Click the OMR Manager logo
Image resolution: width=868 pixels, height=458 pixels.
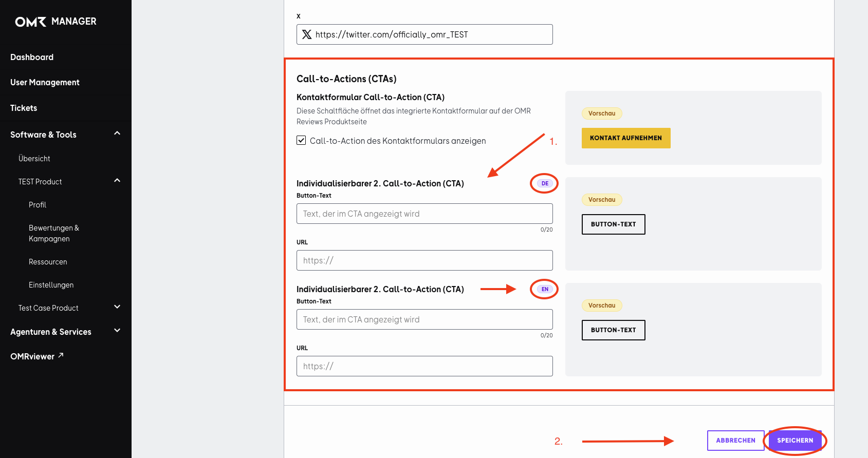(x=56, y=22)
